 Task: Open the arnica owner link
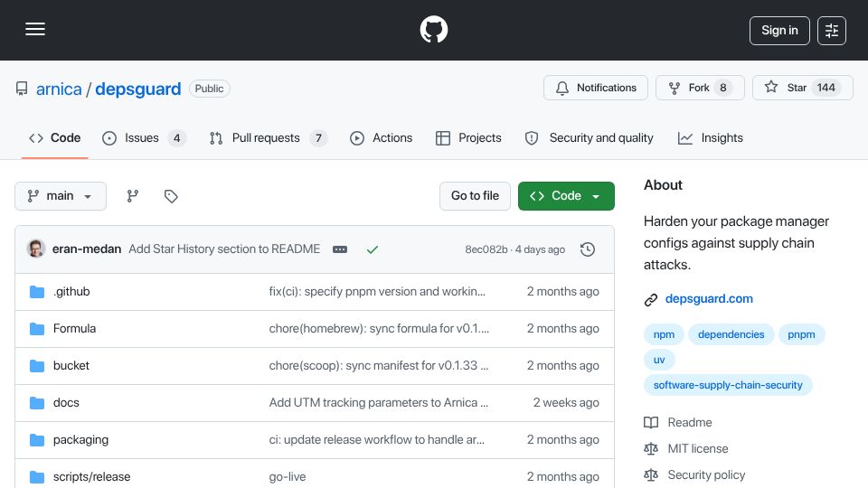59,89
